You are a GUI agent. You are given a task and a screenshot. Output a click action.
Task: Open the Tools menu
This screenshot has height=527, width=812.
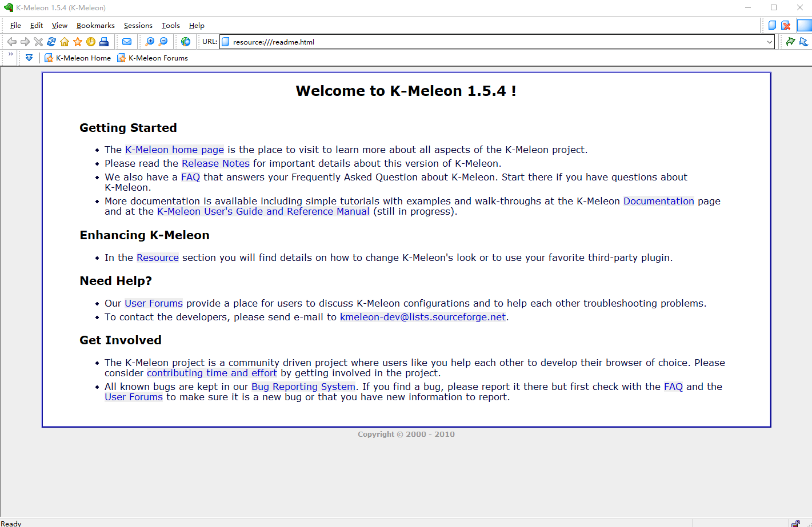coord(170,26)
